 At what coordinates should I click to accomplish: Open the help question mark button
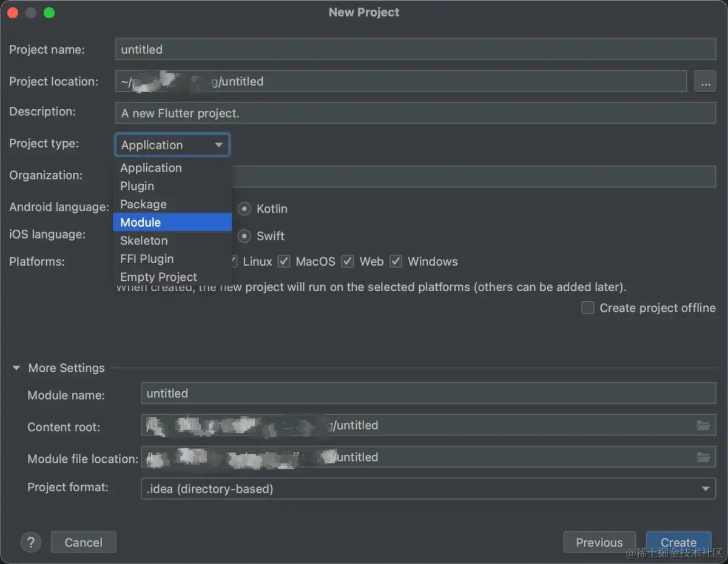(31, 542)
